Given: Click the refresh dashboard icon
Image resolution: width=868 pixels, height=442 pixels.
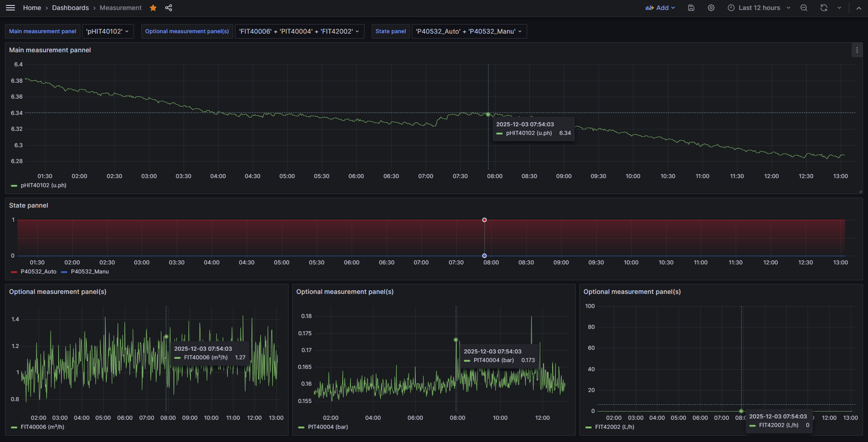Looking at the screenshot, I should (x=823, y=8).
